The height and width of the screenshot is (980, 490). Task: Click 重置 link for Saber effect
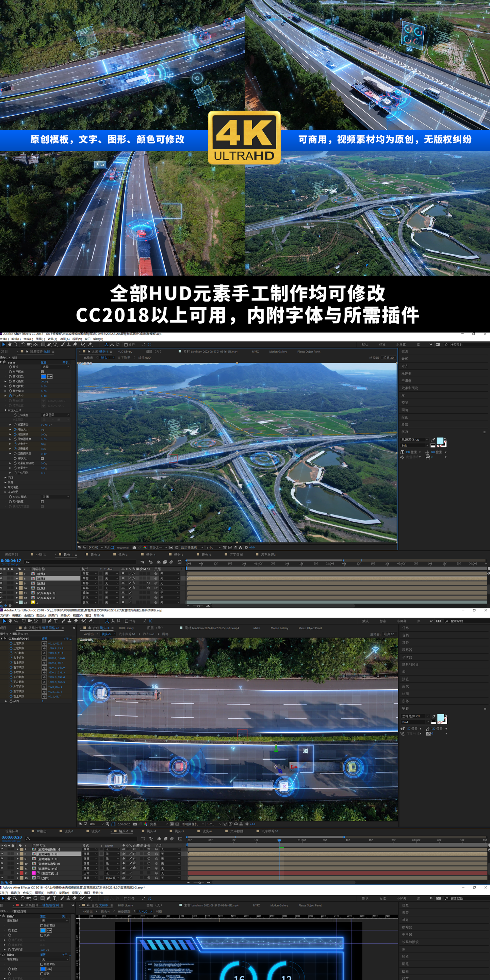[x=44, y=363]
